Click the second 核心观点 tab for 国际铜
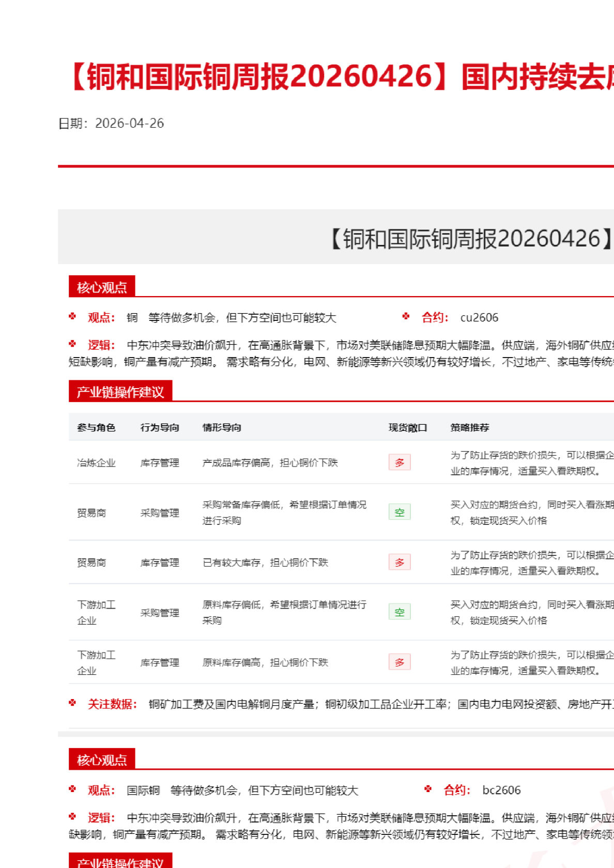Image resolution: width=614 pixels, height=868 pixels. coord(102,760)
